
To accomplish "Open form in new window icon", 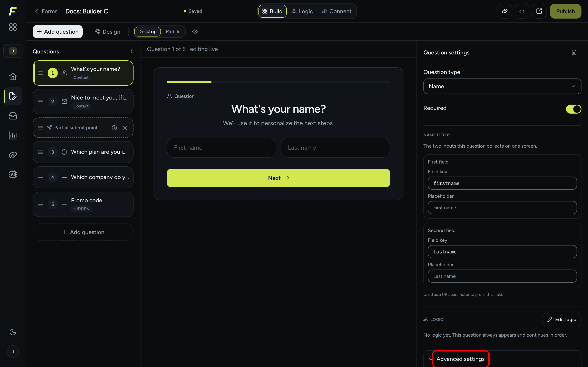I will [539, 11].
